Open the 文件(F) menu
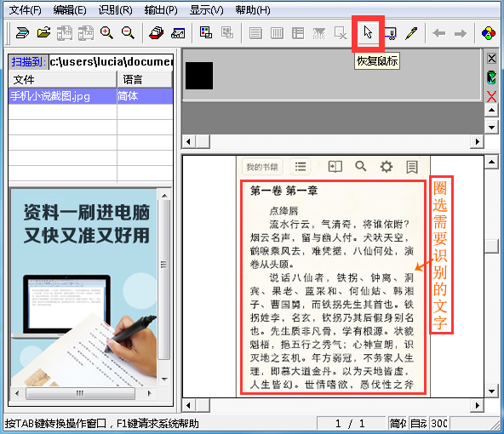Viewport: 504px width, 434px height. click(26, 10)
